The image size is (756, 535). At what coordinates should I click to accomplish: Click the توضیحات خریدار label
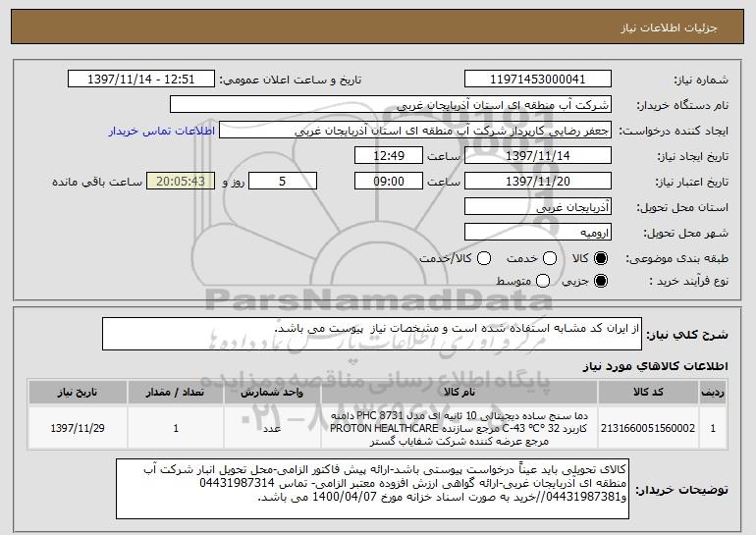coord(681,490)
